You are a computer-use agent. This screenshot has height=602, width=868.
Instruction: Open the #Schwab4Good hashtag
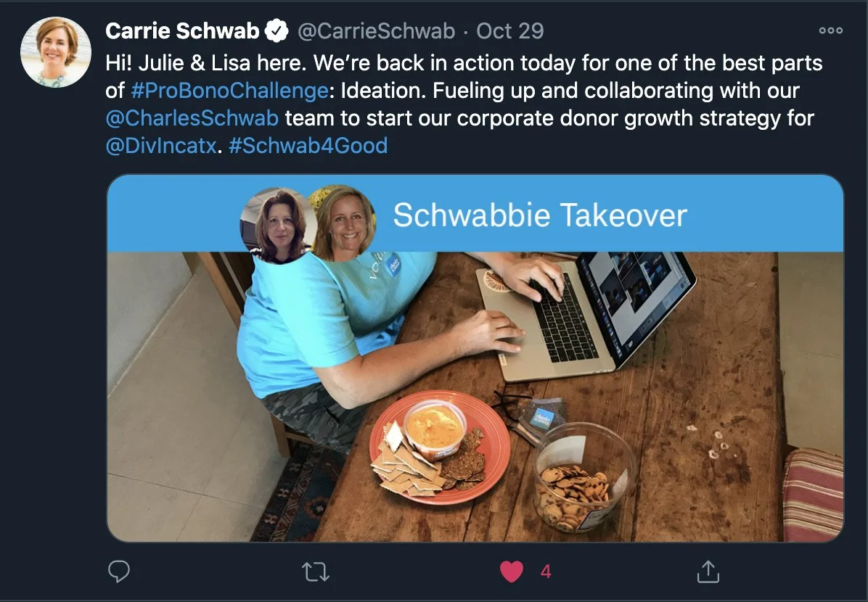click(308, 146)
